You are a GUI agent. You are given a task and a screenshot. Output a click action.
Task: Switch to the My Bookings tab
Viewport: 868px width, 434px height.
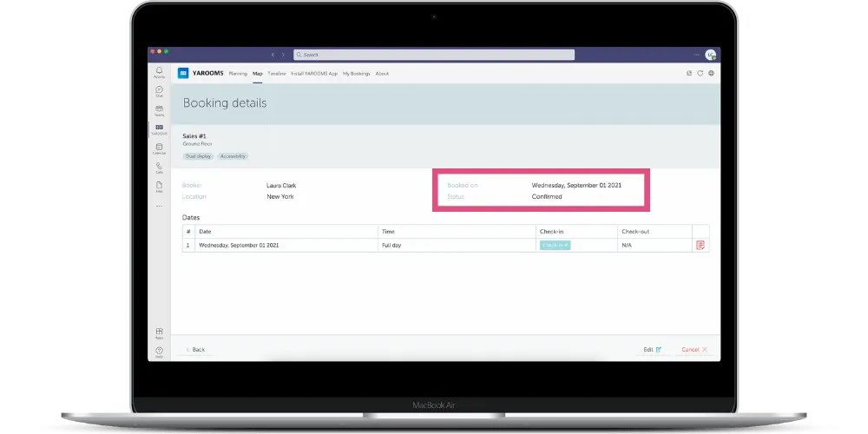357,74
